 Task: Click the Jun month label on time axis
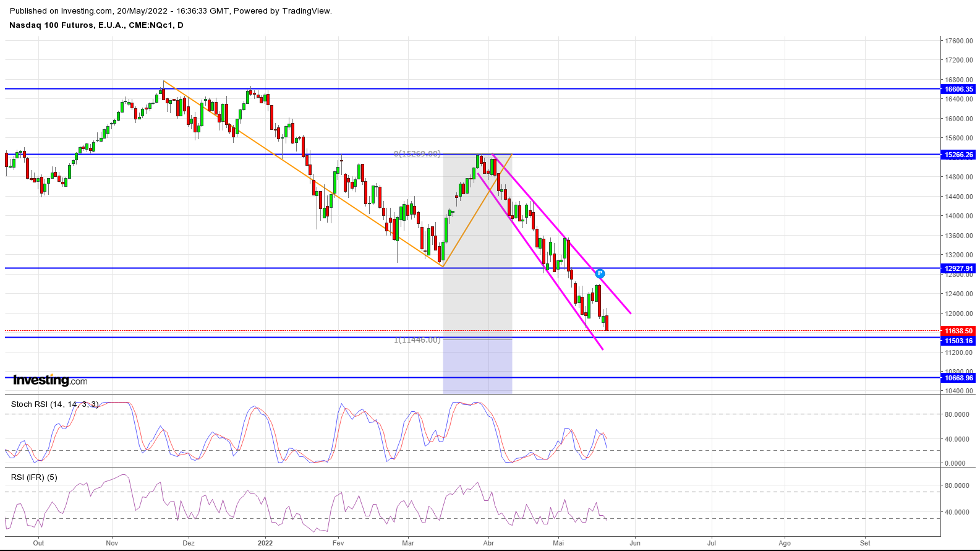point(635,544)
